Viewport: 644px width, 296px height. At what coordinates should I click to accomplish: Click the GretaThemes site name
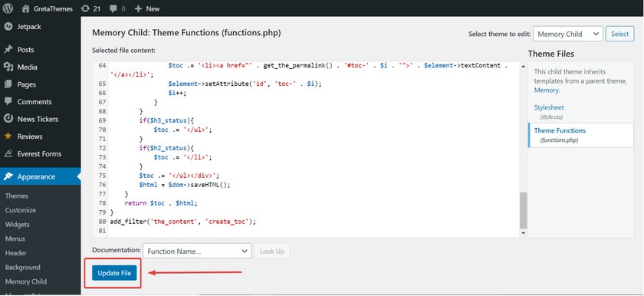coord(54,8)
